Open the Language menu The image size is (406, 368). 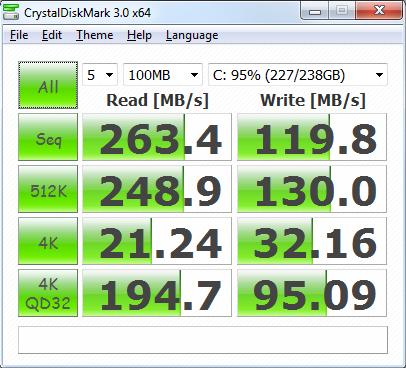point(192,35)
